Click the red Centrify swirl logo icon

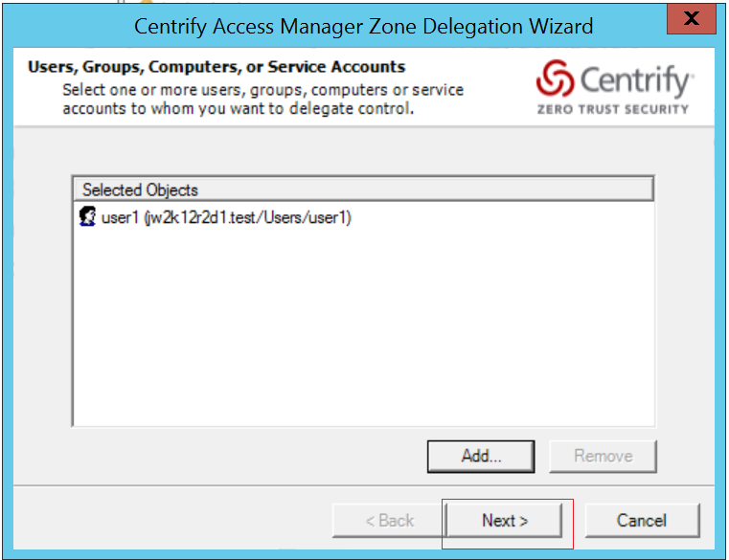pyautogui.click(x=554, y=81)
